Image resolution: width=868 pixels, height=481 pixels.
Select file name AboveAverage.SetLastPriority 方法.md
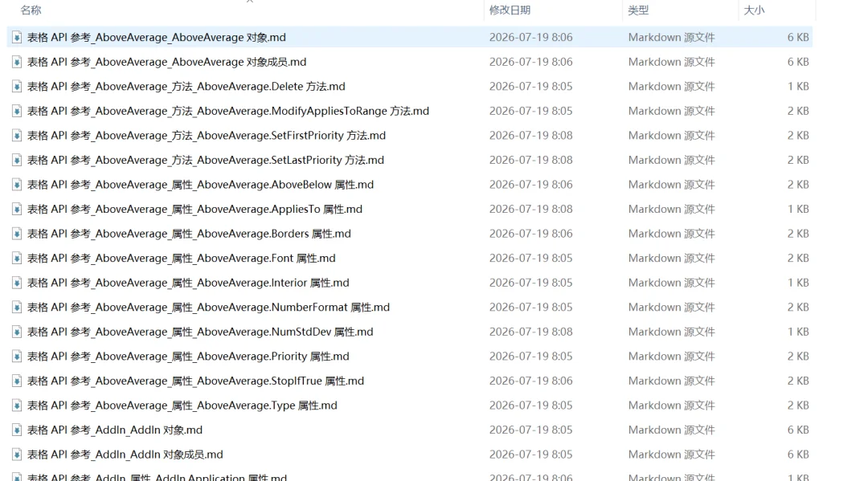206,160
